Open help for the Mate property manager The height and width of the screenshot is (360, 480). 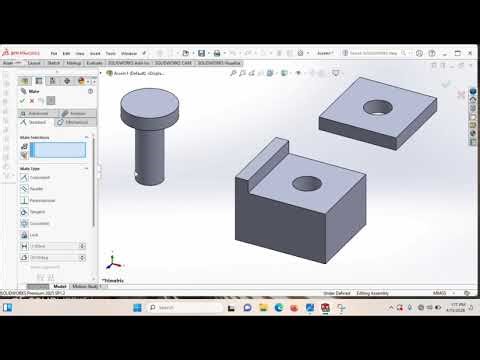pyautogui.click(x=90, y=91)
